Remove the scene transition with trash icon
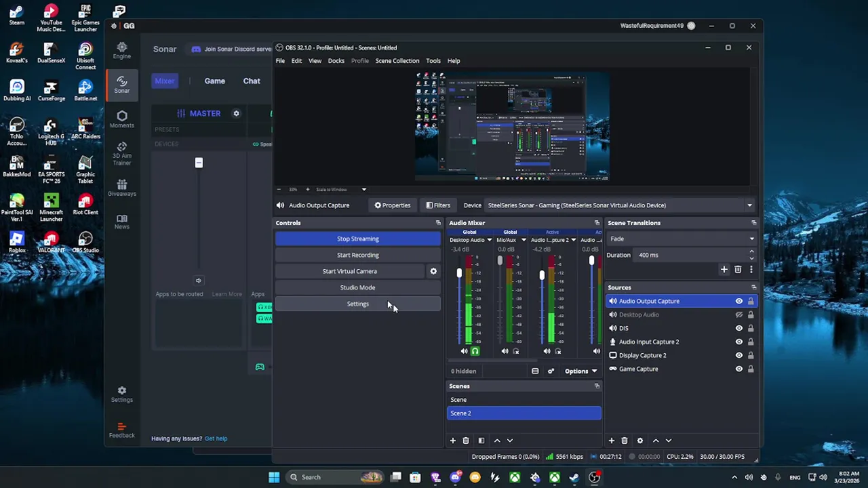The height and width of the screenshot is (488, 868). (738, 270)
